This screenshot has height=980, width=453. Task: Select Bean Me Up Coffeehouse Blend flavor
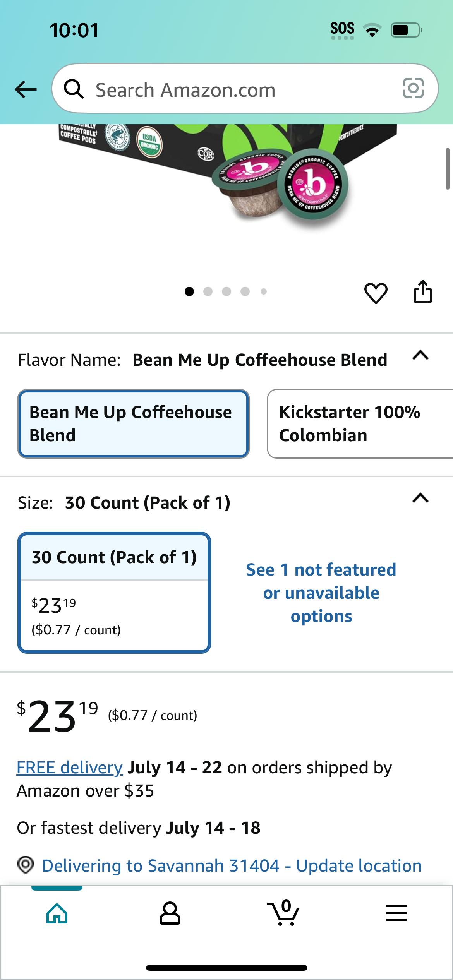pos(134,424)
